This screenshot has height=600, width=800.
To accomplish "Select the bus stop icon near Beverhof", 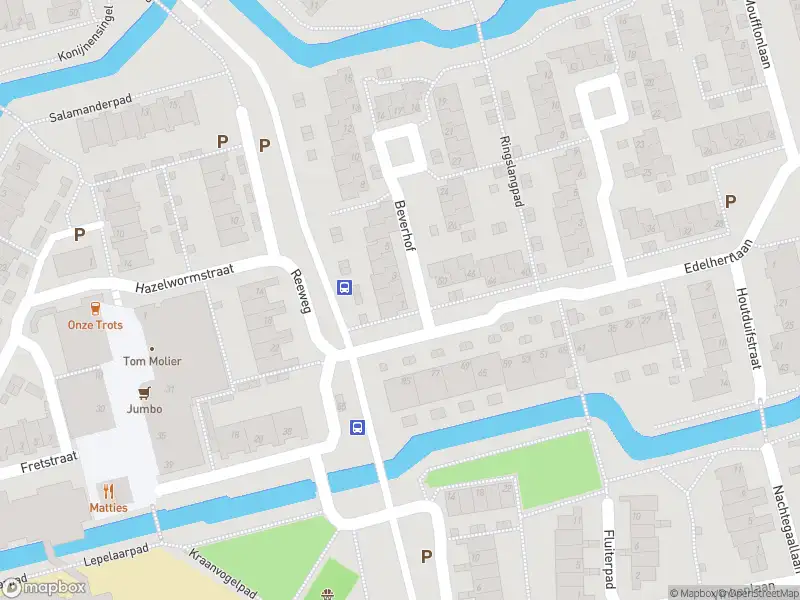I will coord(345,287).
